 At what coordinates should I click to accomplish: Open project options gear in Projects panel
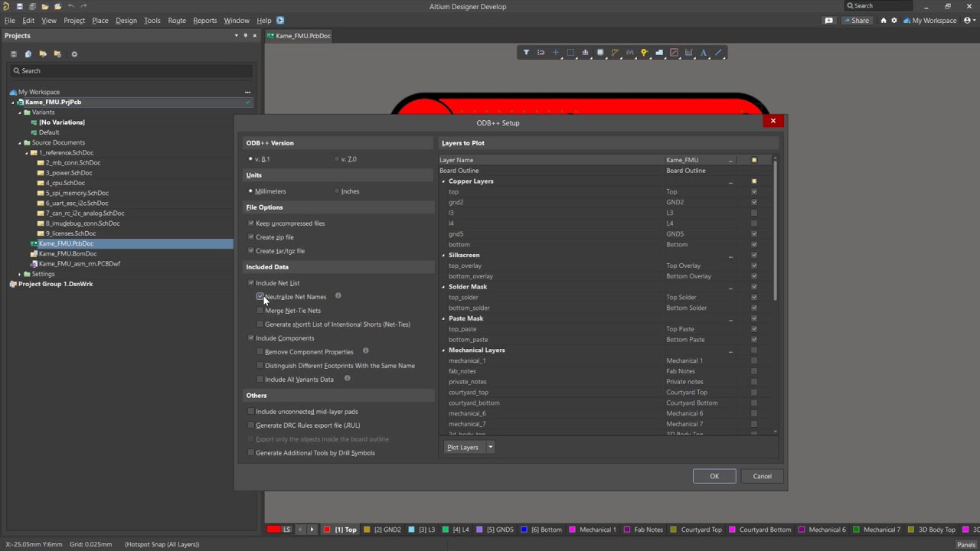tap(74, 54)
